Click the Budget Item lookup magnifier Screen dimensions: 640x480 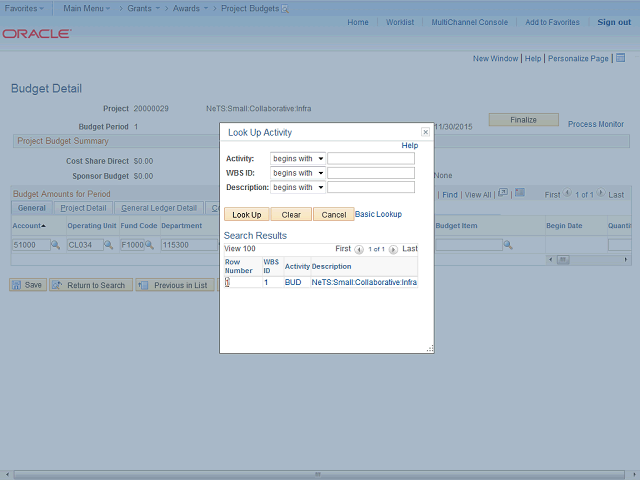[x=508, y=245]
